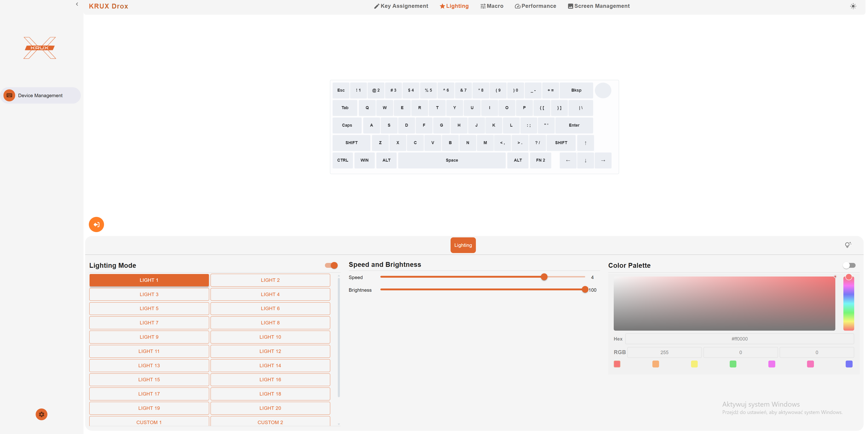This screenshot has width=868, height=434.
Task: Click the orange settings gear icon
Action: tap(41, 414)
